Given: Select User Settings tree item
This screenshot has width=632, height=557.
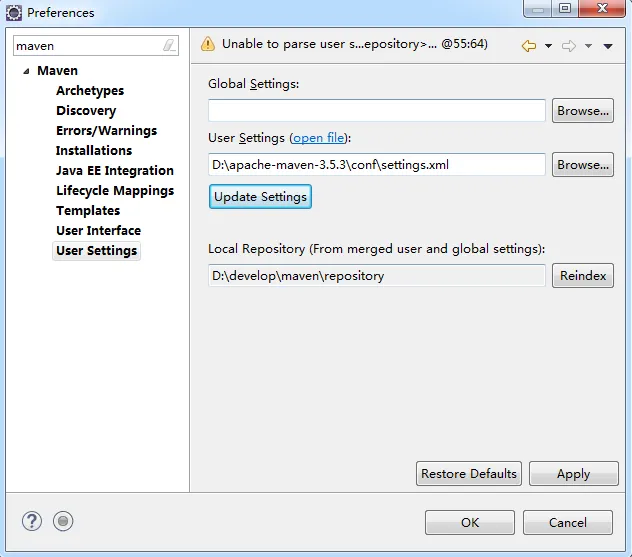Looking at the screenshot, I should coord(97,251).
